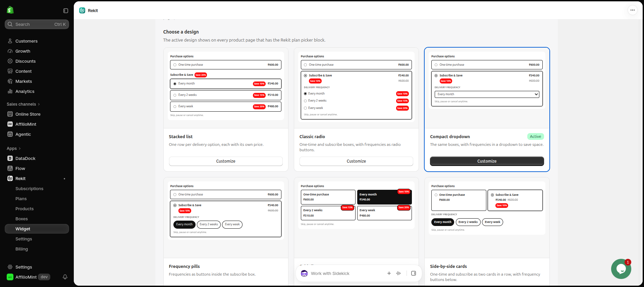This screenshot has width=644, height=287.
Task: Focus the Search field in sidebar
Action: 37,24
